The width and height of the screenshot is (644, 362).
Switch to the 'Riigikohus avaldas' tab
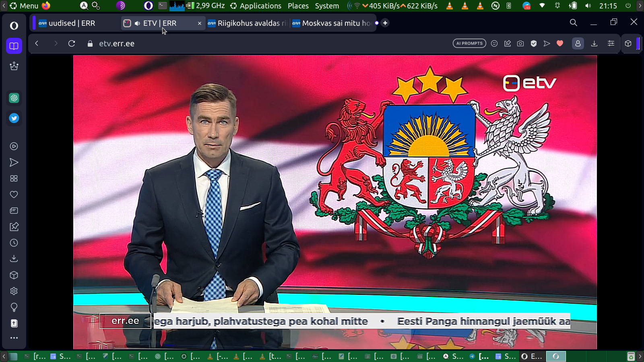click(x=247, y=23)
